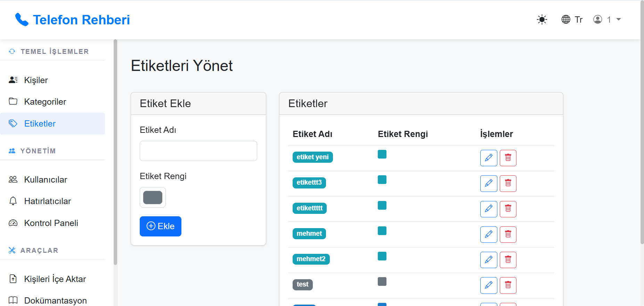The width and height of the screenshot is (644, 306).
Task: Open Kontrol Paneli menu entry
Action: point(51,223)
